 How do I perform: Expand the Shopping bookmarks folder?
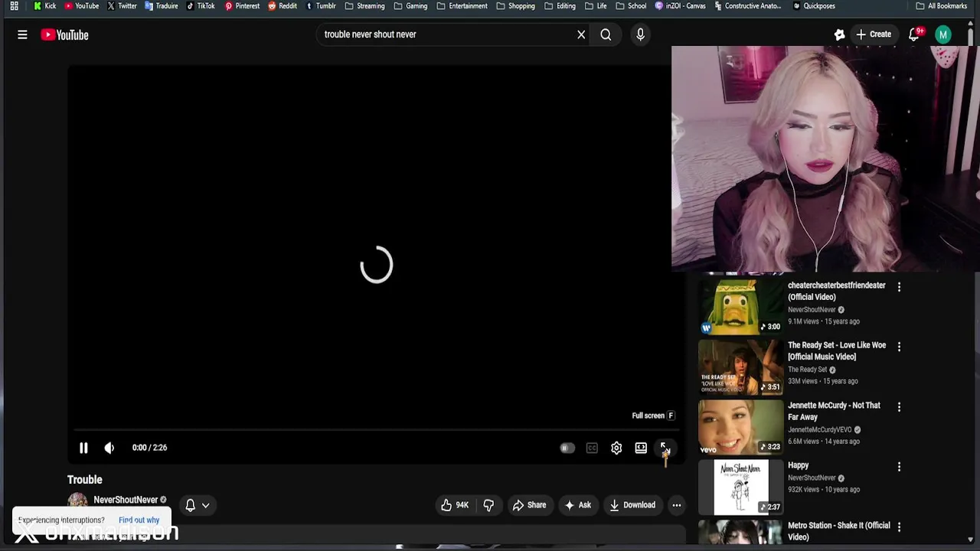click(x=515, y=6)
